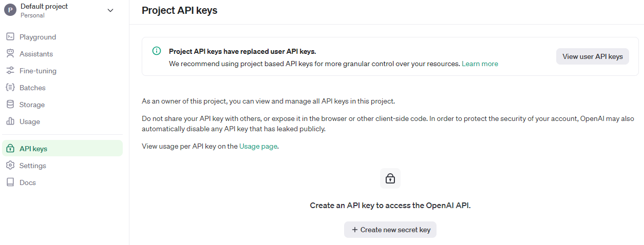Click the Settings gear icon

click(x=10, y=166)
